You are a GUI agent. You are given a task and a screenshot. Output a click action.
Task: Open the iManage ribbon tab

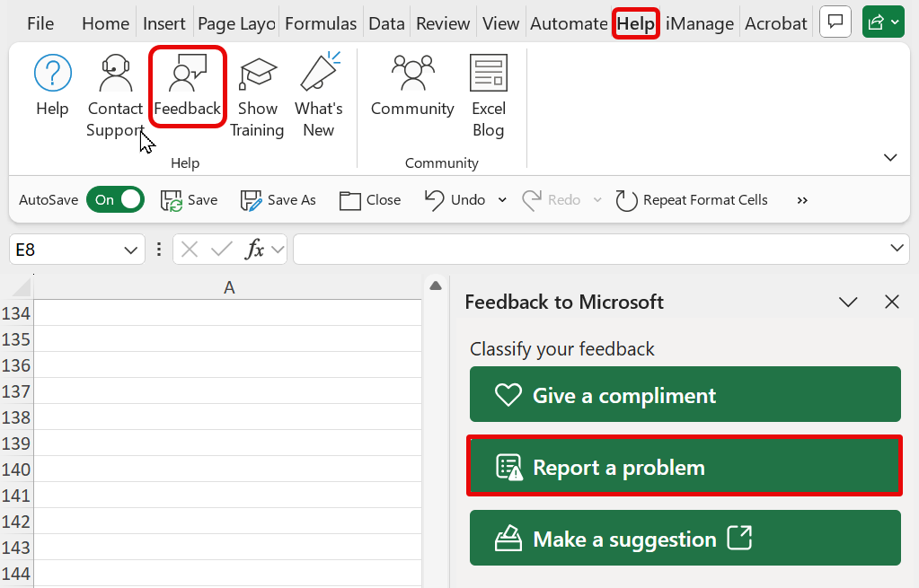700,23
